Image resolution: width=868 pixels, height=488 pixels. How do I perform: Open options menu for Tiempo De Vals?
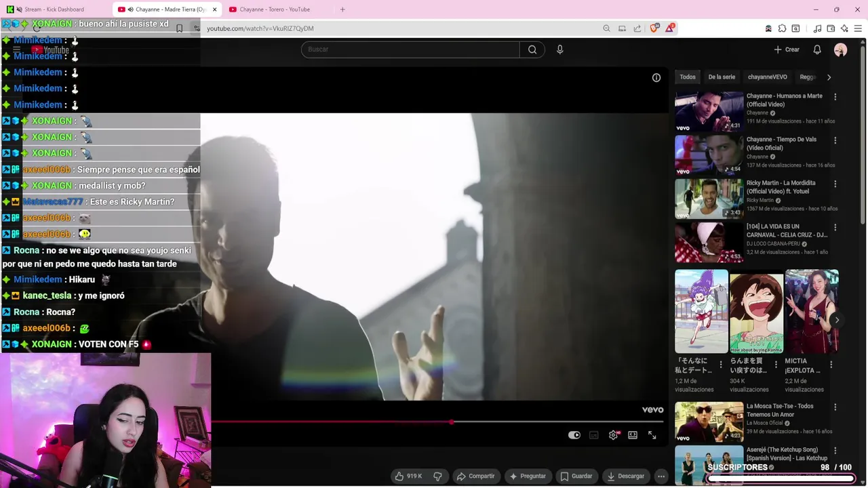pos(835,140)
